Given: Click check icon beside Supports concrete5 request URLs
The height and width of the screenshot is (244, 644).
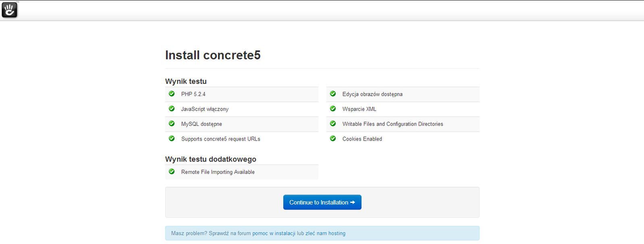Looking at the screenshot, I should (x=172, y=138).
